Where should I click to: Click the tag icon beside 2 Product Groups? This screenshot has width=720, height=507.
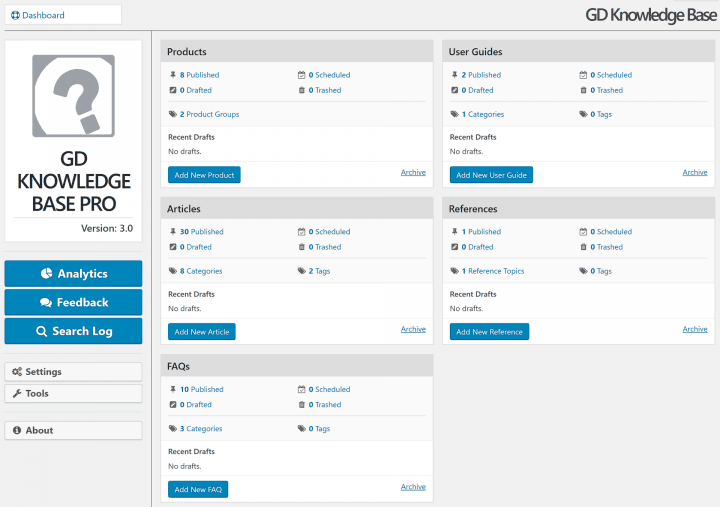point(173,114)
